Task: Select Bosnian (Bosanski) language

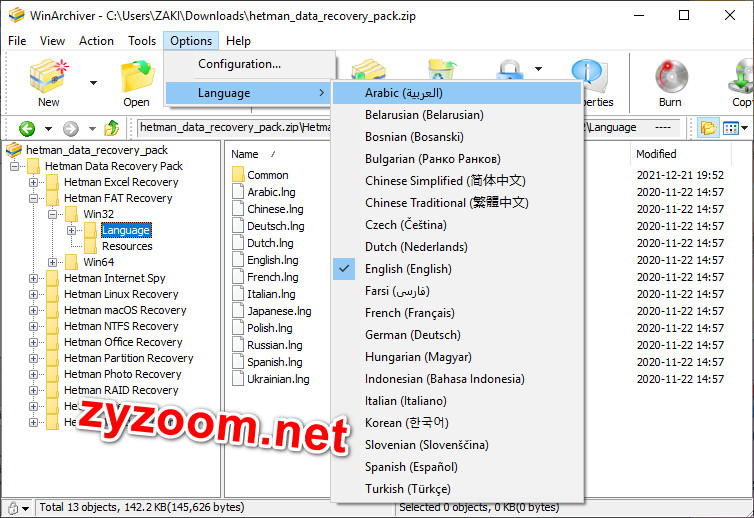Action: point(457,137)
